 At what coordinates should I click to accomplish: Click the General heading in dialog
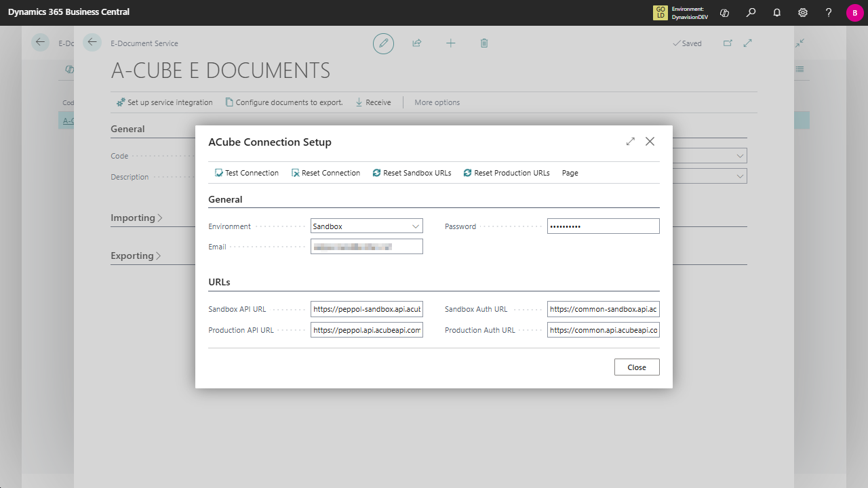(x=225, y=199)
